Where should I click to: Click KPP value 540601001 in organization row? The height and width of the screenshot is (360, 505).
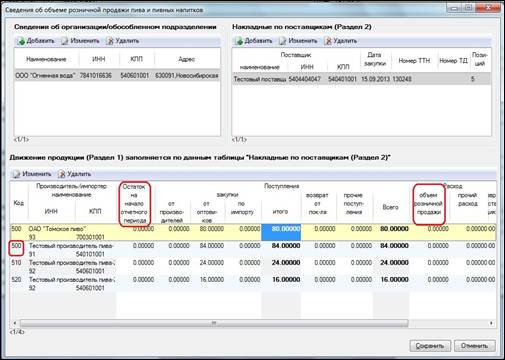[x=134, y=76]
